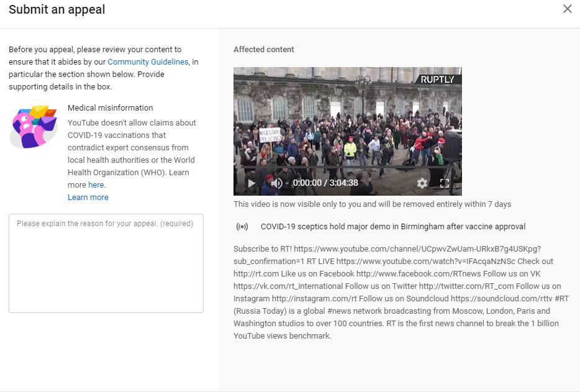
Task: Mute the video with the speaker icon
Action: pos(276,183)
